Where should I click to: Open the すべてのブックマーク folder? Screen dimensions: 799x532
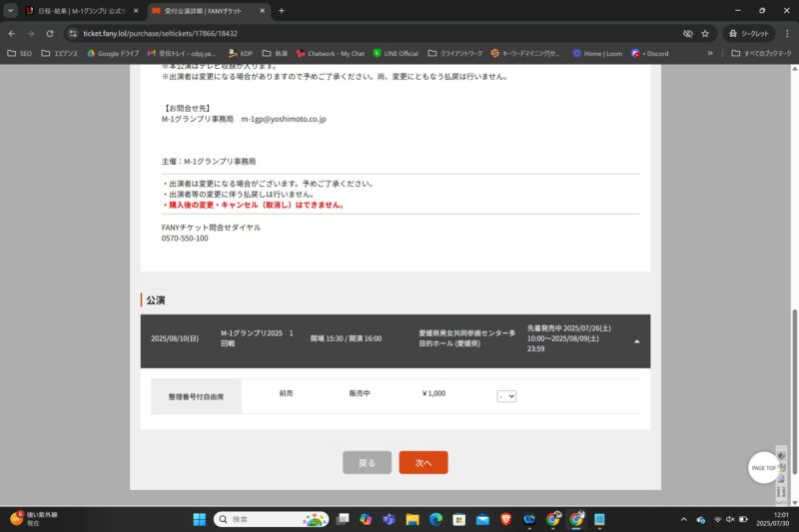761,54
